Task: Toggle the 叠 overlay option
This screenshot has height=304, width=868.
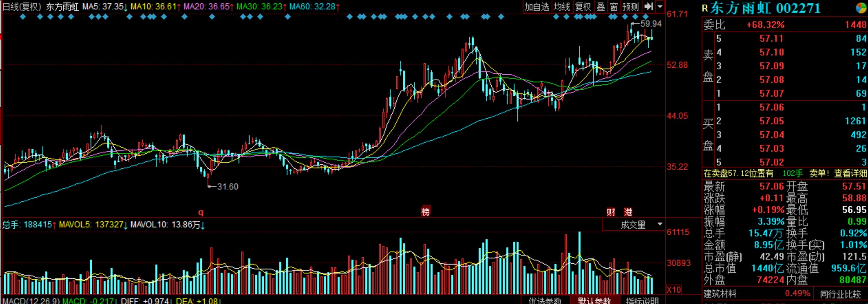Action: 601,6
